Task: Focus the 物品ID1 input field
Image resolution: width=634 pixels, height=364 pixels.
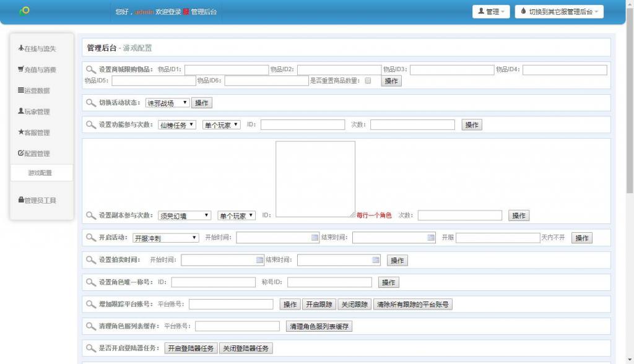Action: tap(227, 70)
